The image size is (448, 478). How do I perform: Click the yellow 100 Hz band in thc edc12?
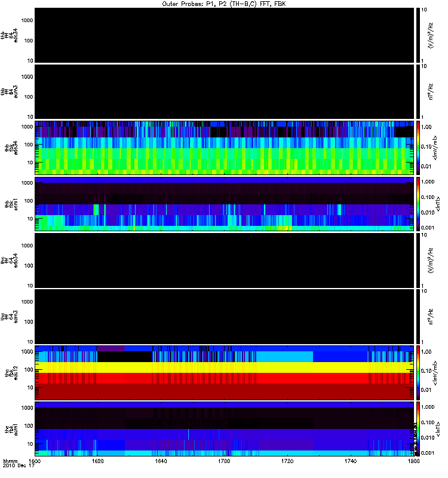click(224, 367)
